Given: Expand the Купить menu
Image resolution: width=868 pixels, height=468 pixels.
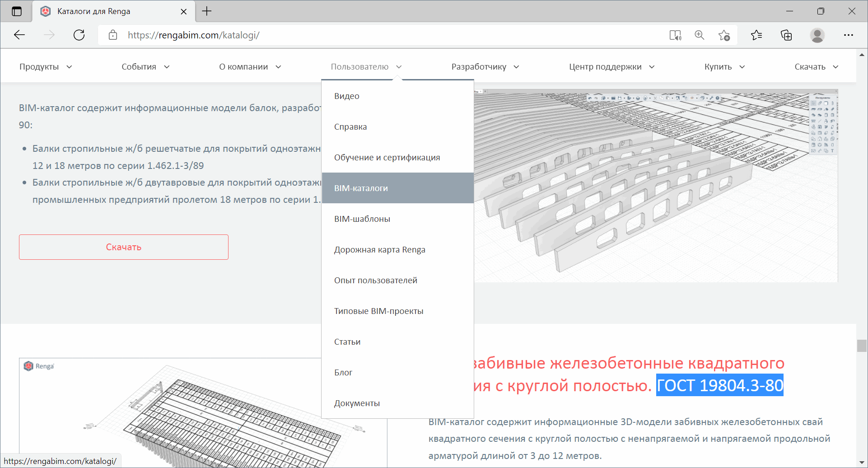Looking at the screenshot, I should [x=724, y=67].
